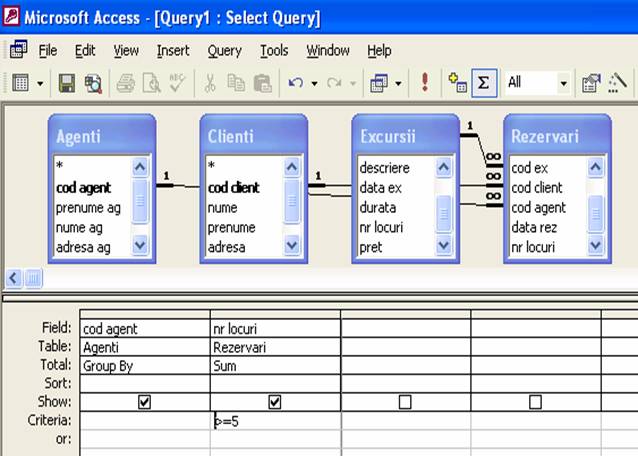Open the Tools menu

(274, 50)
